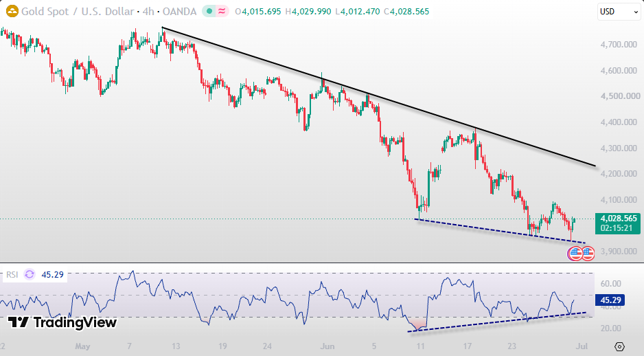Click the Gold Spot symbol logo icon
The width and height of the screenshot is (644, 356).
[12, 11]
